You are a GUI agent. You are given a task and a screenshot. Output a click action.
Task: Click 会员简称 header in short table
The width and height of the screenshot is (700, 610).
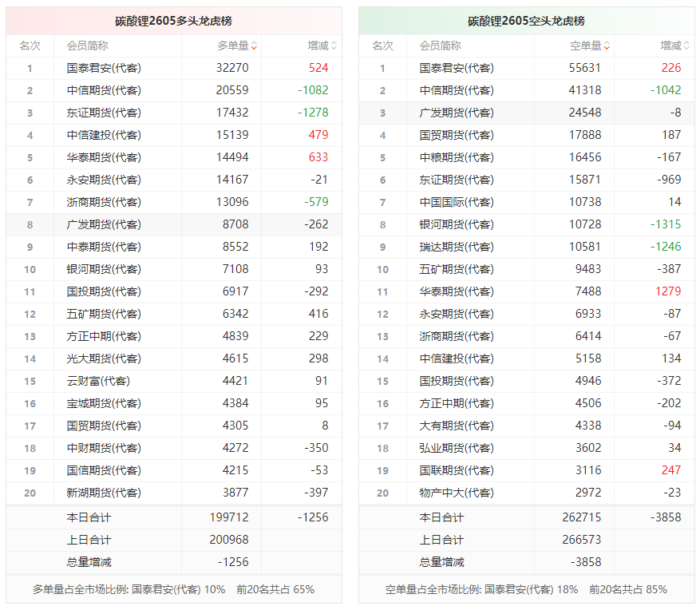440,46
